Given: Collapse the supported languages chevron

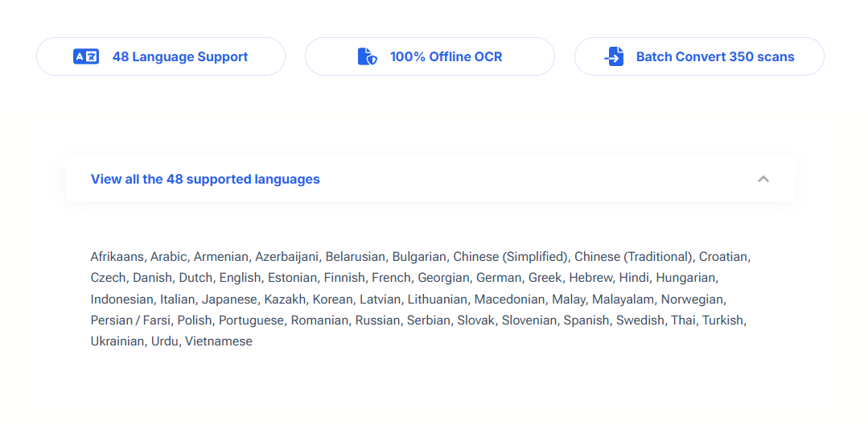Looking at the screenshot, I should (x=763, y=179).
